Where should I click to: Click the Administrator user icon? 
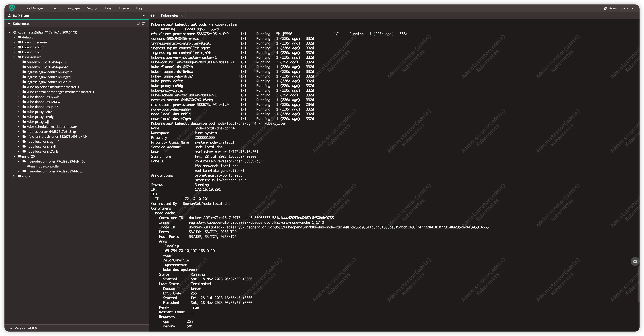[x=605, y=8]
